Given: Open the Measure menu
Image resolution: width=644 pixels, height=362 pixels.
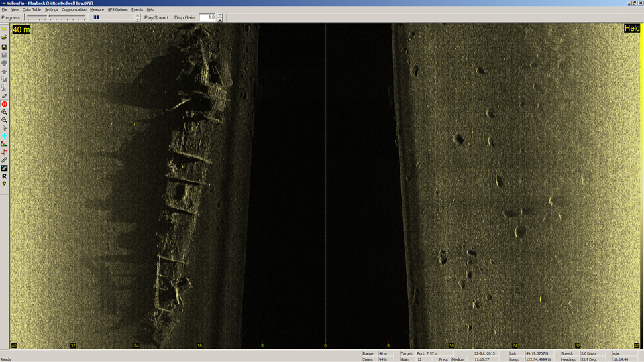Looking at the screenshot, I should [x=97, y=9].
